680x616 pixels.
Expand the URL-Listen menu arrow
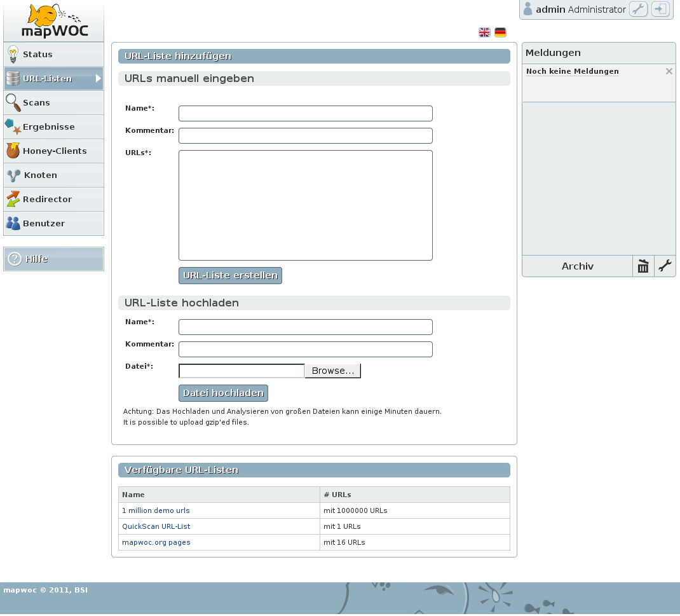(99, 79)
